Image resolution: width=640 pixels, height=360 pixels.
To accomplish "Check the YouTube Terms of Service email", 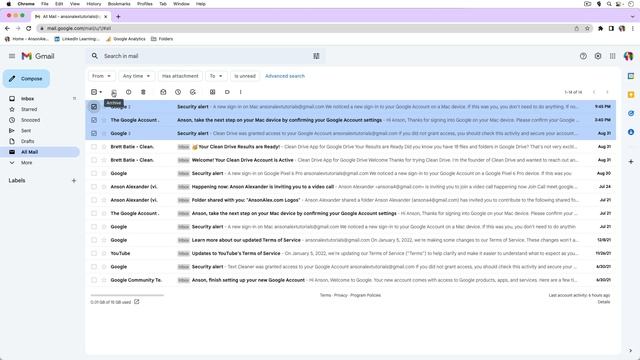I will [94, 253].
